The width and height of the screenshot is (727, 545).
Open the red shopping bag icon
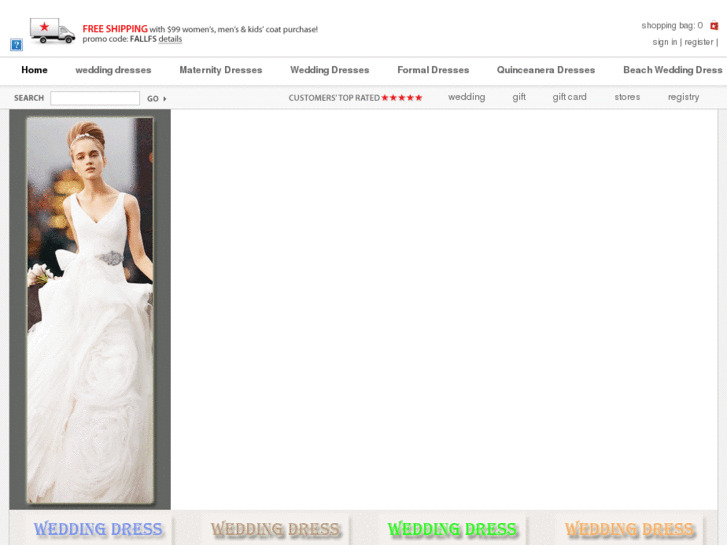[x=714, y=26]
